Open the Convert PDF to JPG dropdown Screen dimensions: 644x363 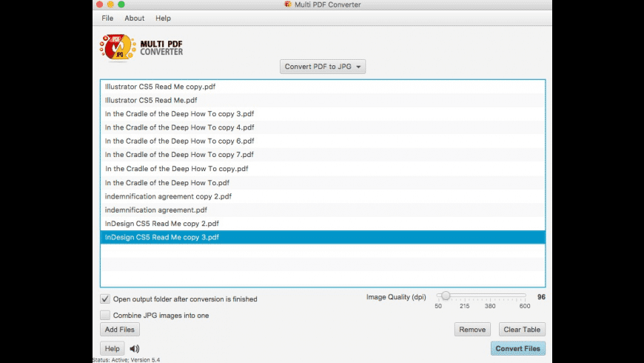click(x=323, y=67)
